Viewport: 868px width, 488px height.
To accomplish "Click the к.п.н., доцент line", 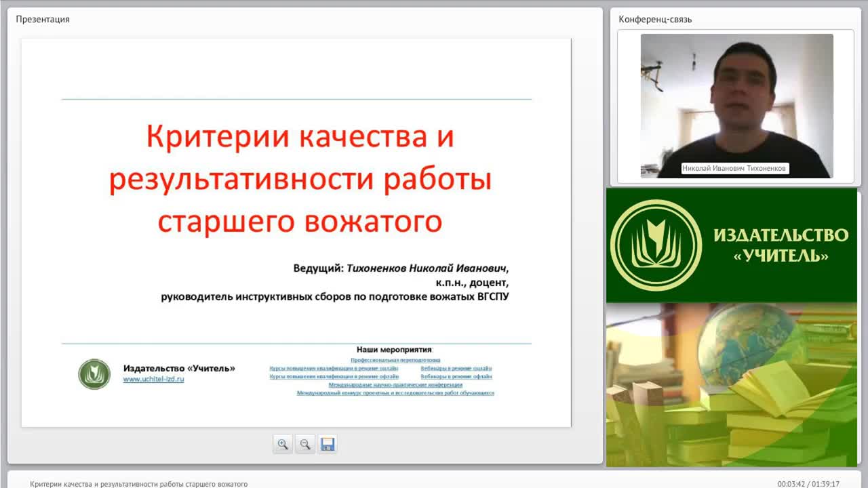I will click(472, 282).
